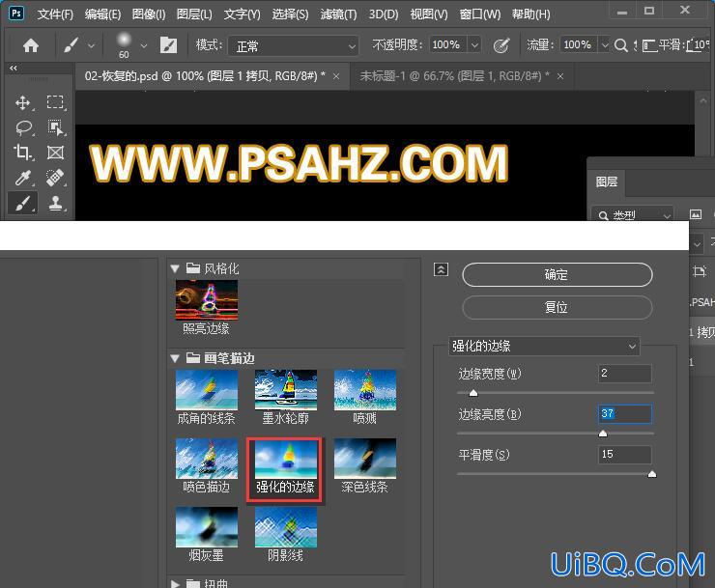Screen dimensions: 715x588
Task: Open the 3D(D) menu
Action: click(384, 14)
